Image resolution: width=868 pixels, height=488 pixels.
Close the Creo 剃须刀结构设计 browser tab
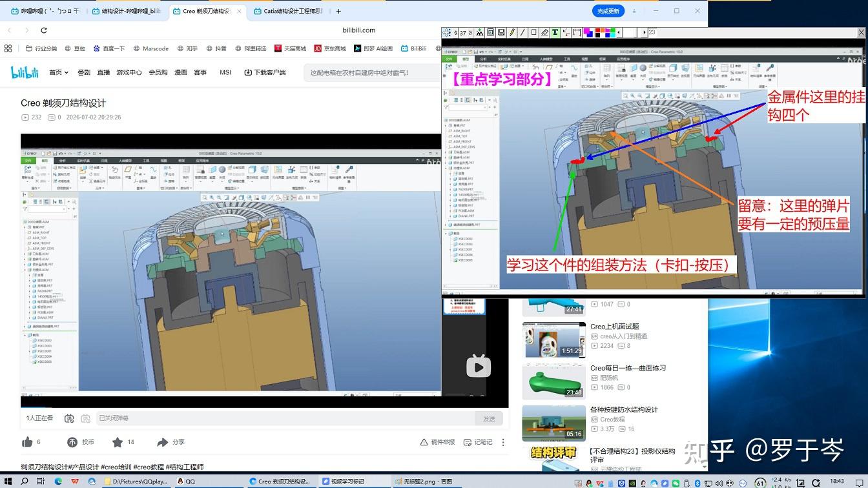pyautogui.click(x=240, y=11)
